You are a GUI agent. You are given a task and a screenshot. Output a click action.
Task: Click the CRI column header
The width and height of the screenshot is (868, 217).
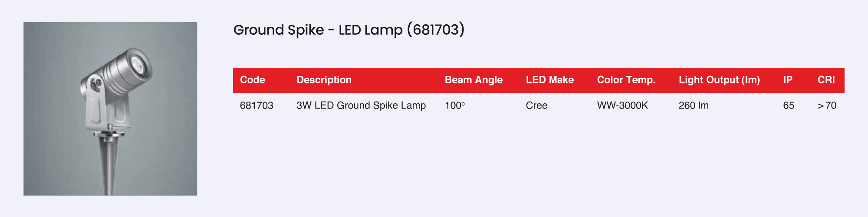point(826,80)
